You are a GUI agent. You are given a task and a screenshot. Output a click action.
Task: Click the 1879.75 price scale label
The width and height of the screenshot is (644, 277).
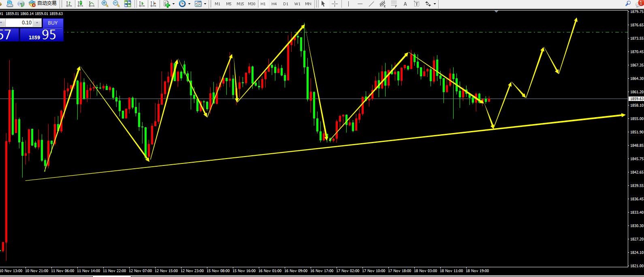pos(637,12)
